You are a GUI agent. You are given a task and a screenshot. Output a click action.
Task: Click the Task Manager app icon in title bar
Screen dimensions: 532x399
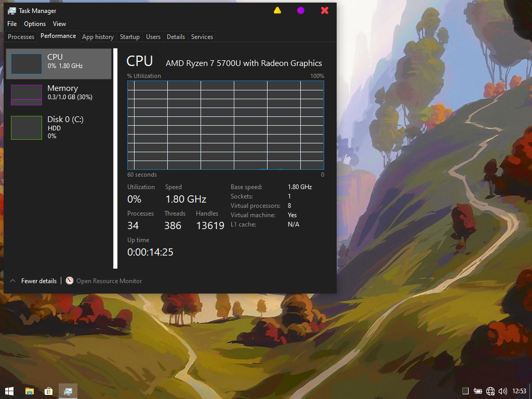(11, 11)
